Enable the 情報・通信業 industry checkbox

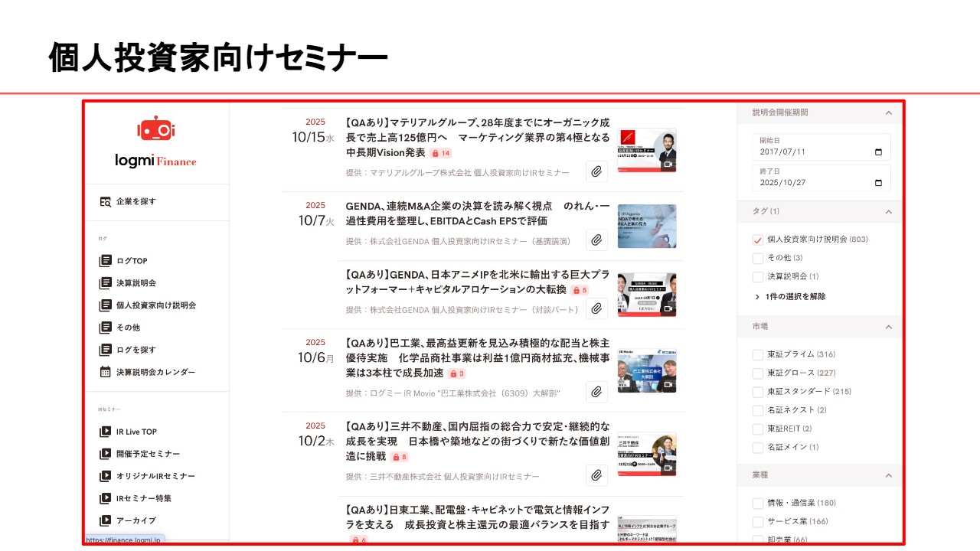[x=758, y=503]
